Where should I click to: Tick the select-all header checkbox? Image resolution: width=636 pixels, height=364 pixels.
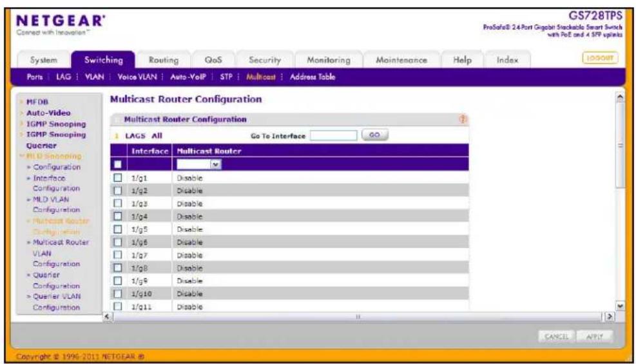click(x=118, y=164)
